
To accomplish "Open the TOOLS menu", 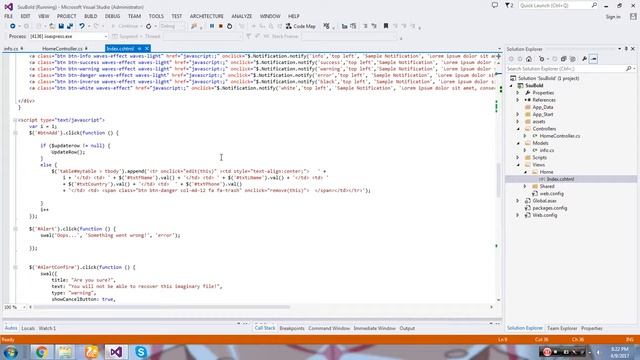I will tap(156, 16).
